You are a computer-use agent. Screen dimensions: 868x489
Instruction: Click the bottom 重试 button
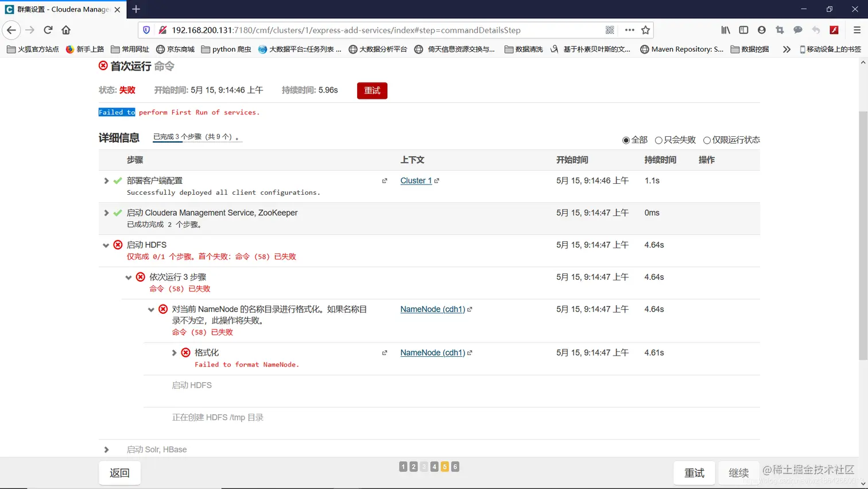(x=694, y=473)
